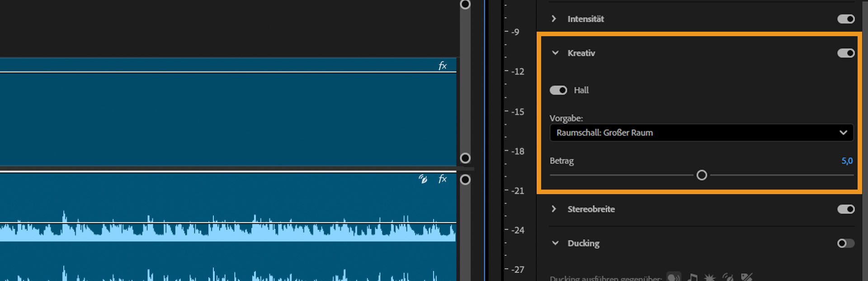Click the Betrag value 5,0

pos(847,161)
